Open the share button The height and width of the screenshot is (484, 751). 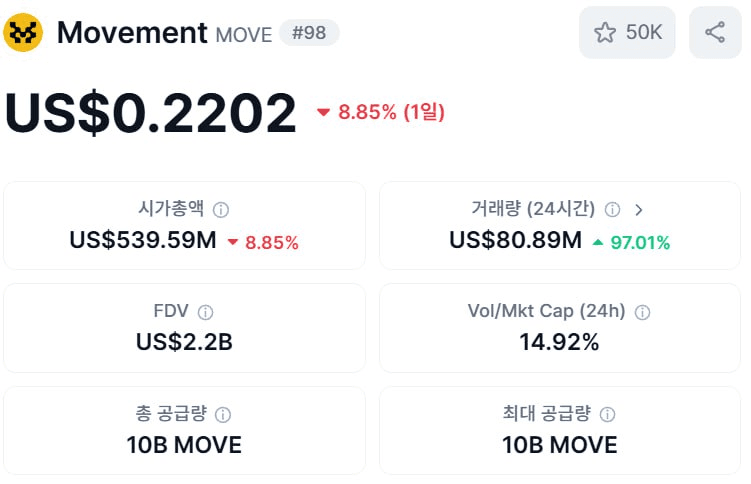point(715,32)
